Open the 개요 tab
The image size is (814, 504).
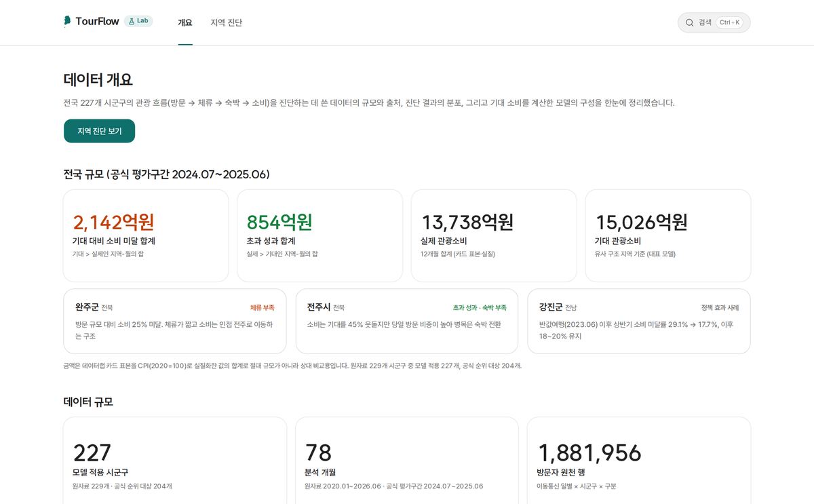point(185,22)
